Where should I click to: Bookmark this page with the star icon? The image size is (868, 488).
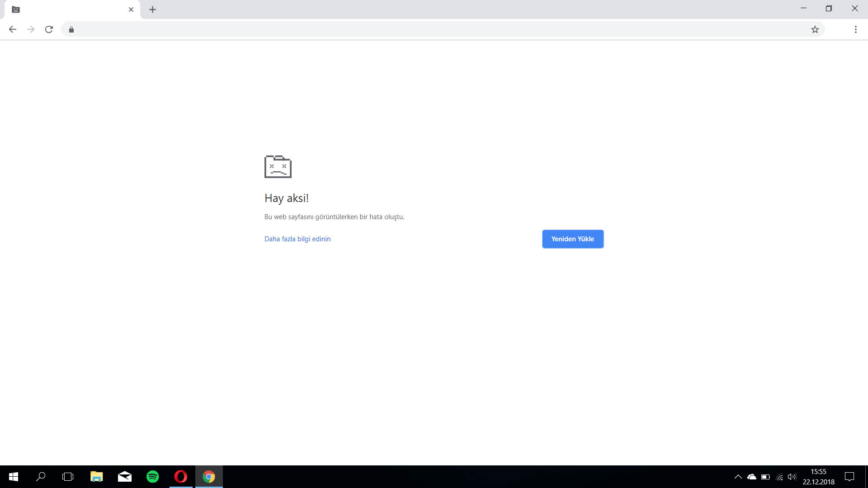pyautogui.click(x=815, y=29)
